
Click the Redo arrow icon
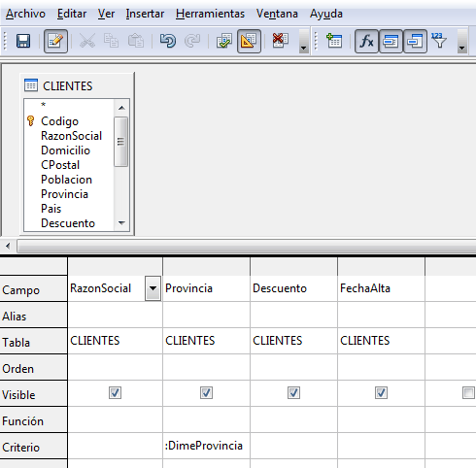(192, 41)
